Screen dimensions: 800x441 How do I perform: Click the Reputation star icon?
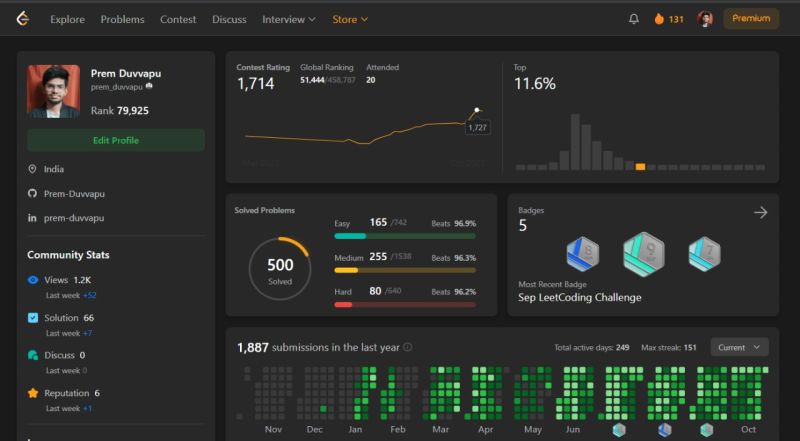coord(33,393)
